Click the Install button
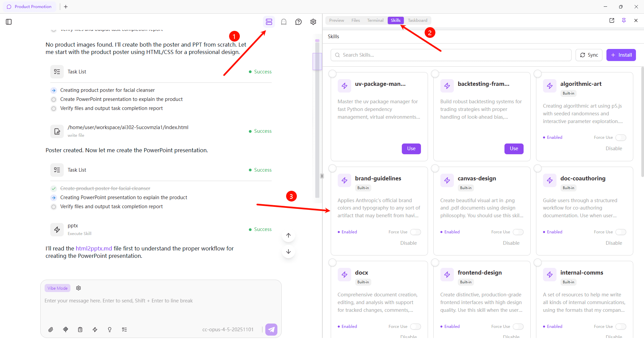Screen dimensions: 644x346 click(x=621, y=55)
